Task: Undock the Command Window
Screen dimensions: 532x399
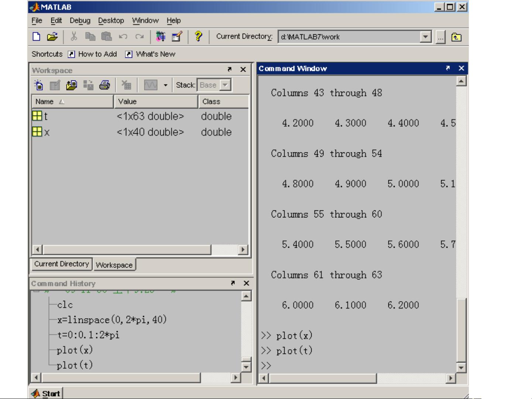Action: point(448,68)
